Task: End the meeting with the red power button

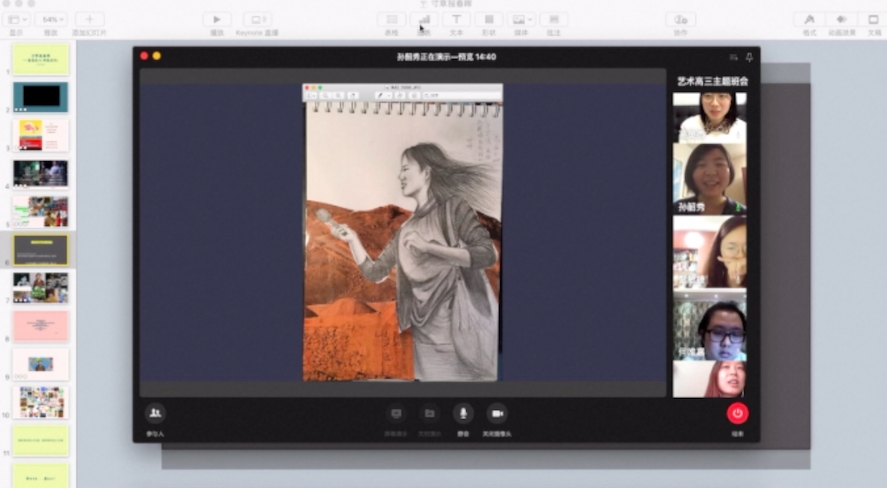Action: [x=737, y=413]
